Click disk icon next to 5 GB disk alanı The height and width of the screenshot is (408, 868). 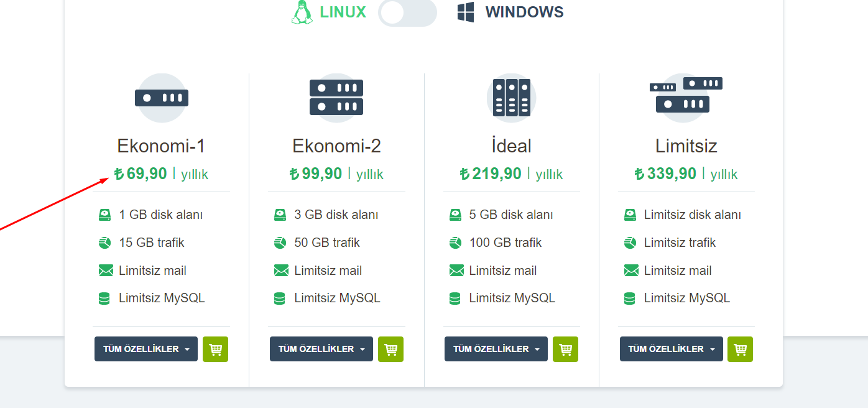click(455, 215)
